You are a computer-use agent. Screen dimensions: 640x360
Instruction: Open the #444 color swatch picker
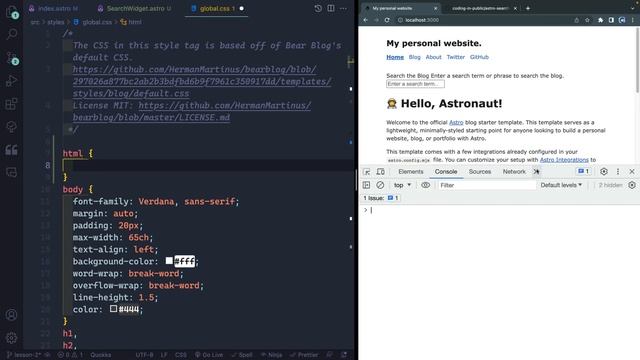tap(113, 309)
